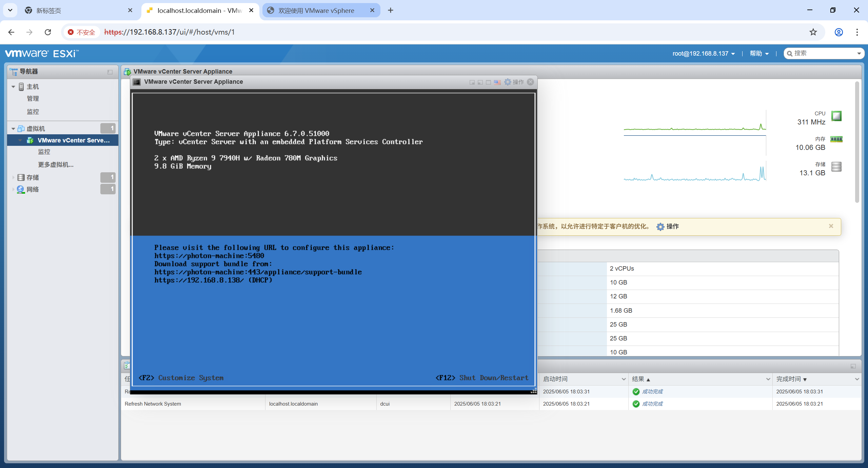The height and width of the screenshot is (468, 868).
Task: Dismiss the yellow notification banner
Action: pyautogui.click(x=831, y=226)
